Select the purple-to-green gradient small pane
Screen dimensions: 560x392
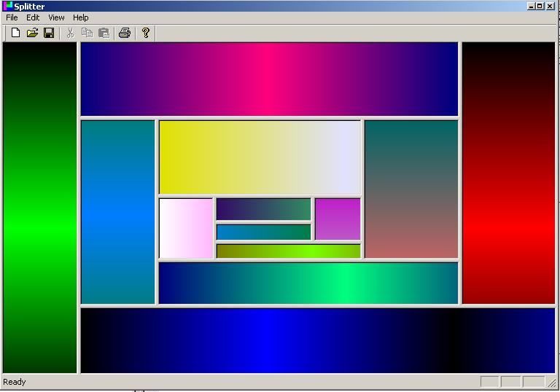pos(263,210)
